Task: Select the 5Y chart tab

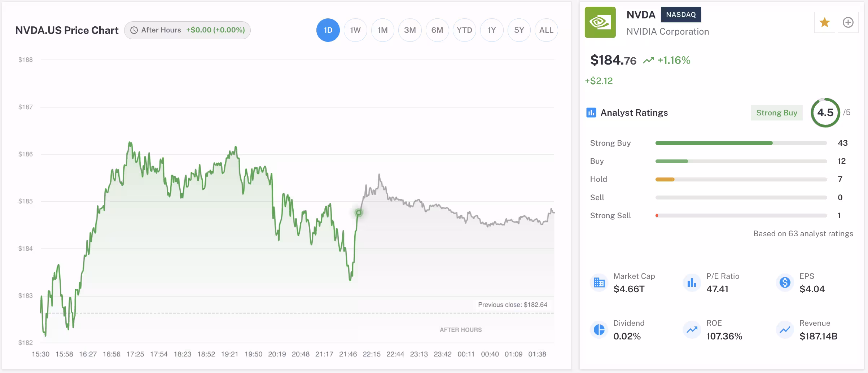Action: coord(519,30)
